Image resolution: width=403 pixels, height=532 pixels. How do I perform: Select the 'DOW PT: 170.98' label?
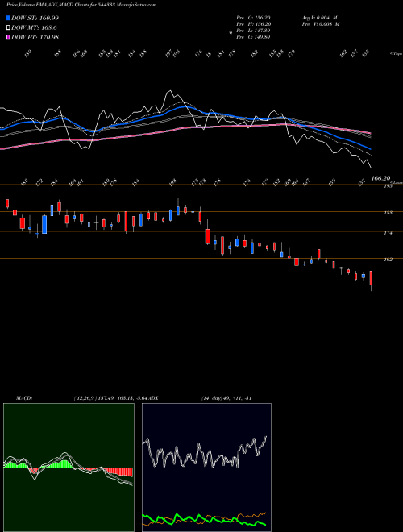point(35,38)
